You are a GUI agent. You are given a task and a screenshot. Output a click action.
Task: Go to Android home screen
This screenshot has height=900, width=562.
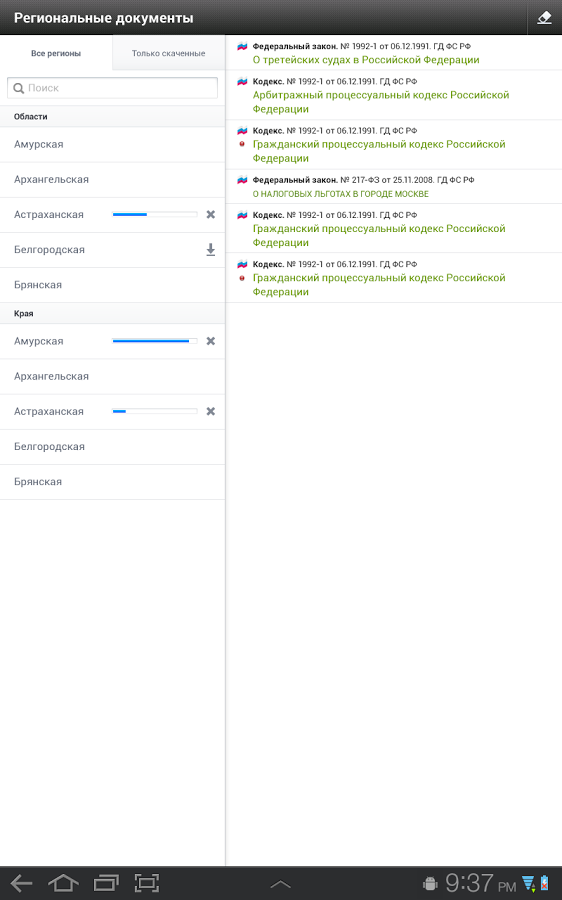coord(63,883)
